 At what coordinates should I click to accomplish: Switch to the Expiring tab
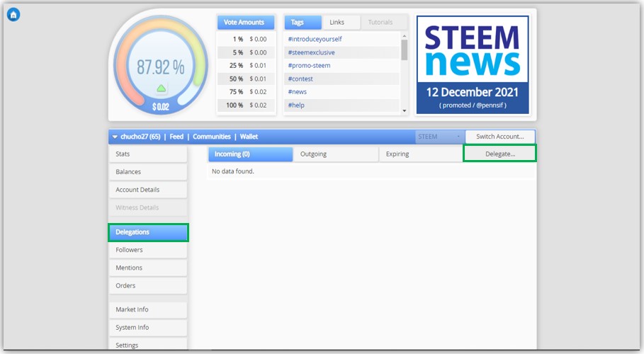[421, 154]
